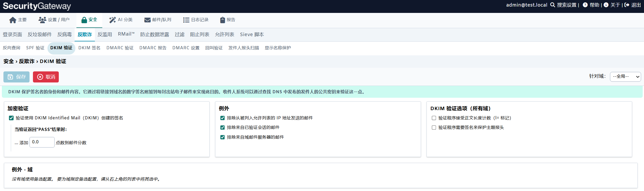
Task: Click the magnifier search icon in header
Action: (553, 5)
